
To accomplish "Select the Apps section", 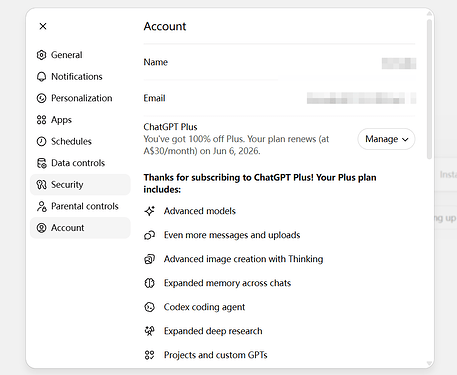I will point(80,120).
